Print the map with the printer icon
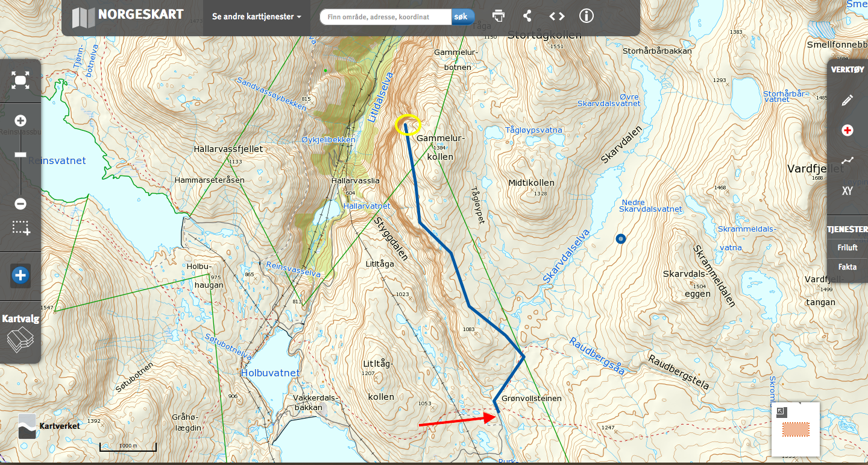The image size is (868, 465). pyautogui.click(x=498, y=16)
